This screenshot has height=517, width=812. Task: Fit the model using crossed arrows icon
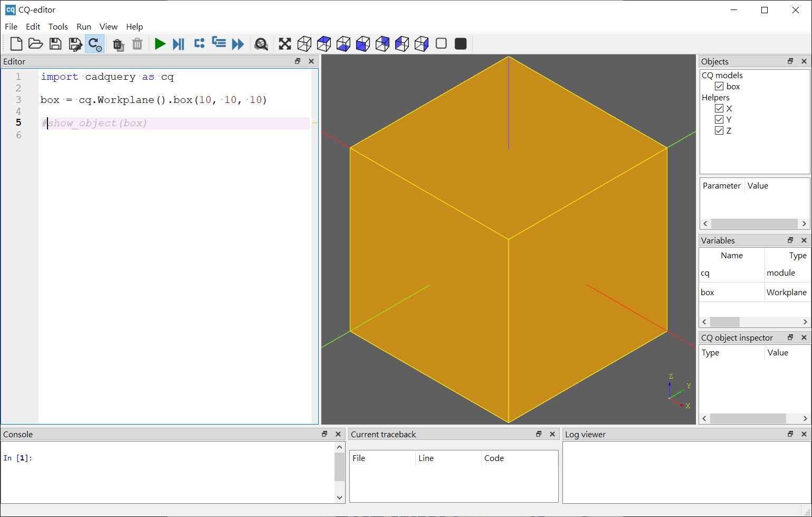(285, 44)
